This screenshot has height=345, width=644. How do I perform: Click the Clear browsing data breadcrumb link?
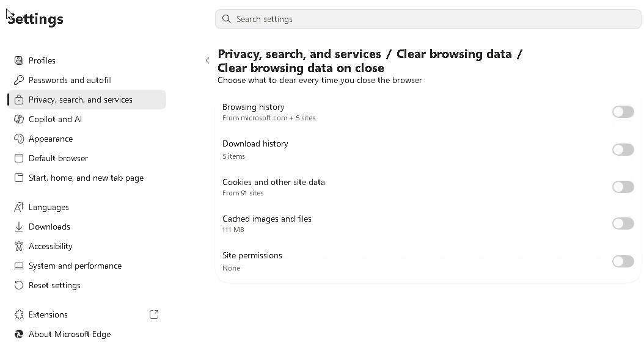point(454,54)
